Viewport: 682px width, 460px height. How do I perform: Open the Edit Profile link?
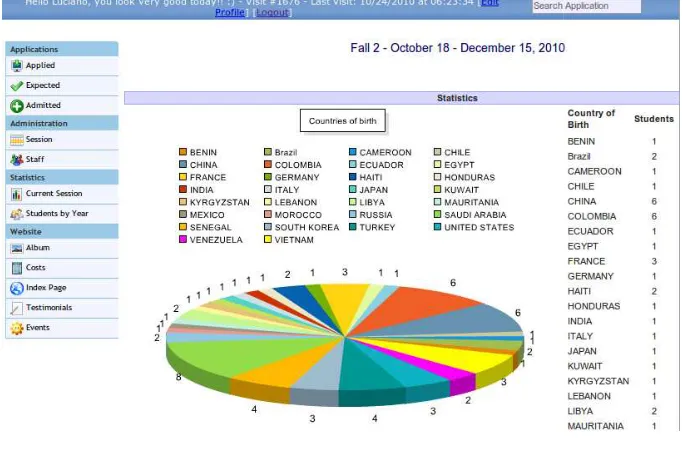point(230,12)
